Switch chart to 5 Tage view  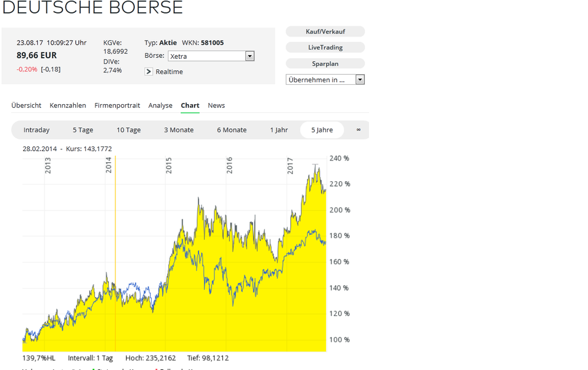(x=82, y=129)
